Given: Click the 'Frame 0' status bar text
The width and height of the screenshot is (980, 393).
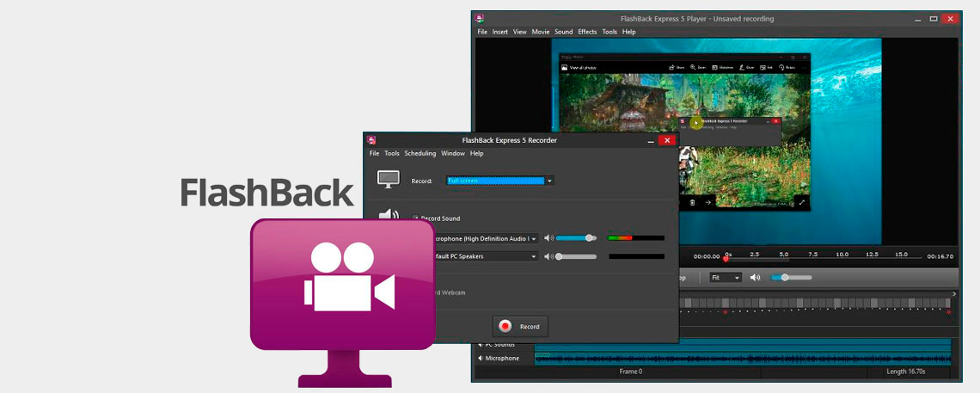Looking at the screenshot, I should (x=630, y=372).
